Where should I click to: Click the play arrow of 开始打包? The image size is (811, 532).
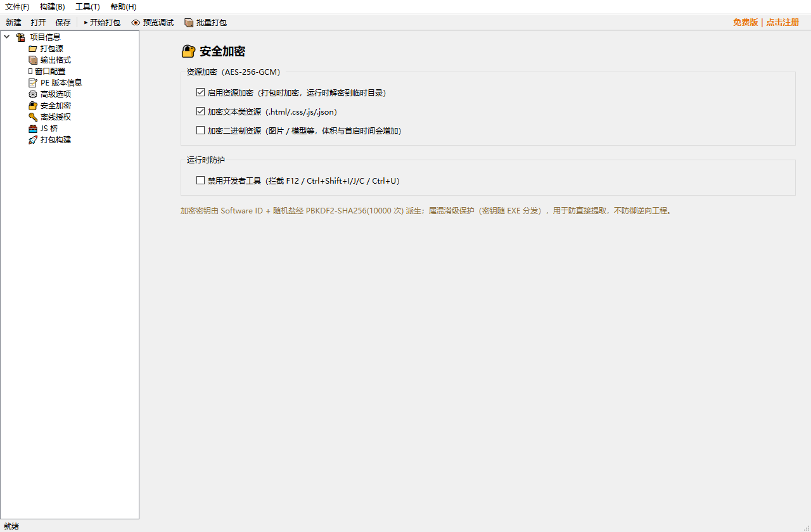click(x=86, y=23)
